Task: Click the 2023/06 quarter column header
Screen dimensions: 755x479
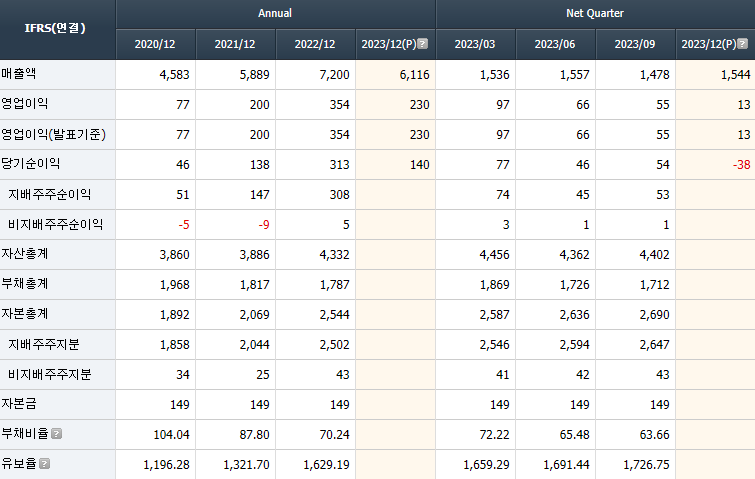Action: 555,44
